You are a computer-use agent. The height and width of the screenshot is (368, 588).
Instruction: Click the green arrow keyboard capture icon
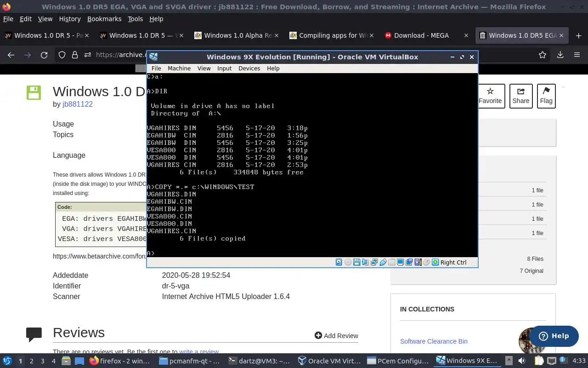coord(435,262)
